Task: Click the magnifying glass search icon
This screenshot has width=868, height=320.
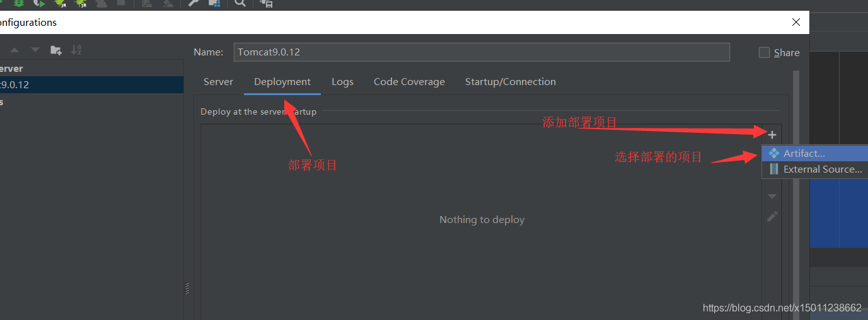Action: [x=240, y=3]
